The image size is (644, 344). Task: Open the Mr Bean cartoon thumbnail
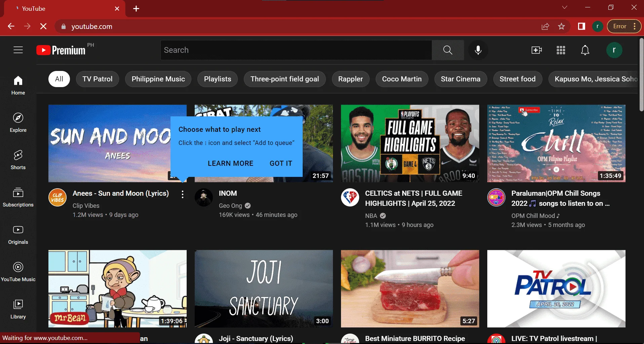click(117, 289)
